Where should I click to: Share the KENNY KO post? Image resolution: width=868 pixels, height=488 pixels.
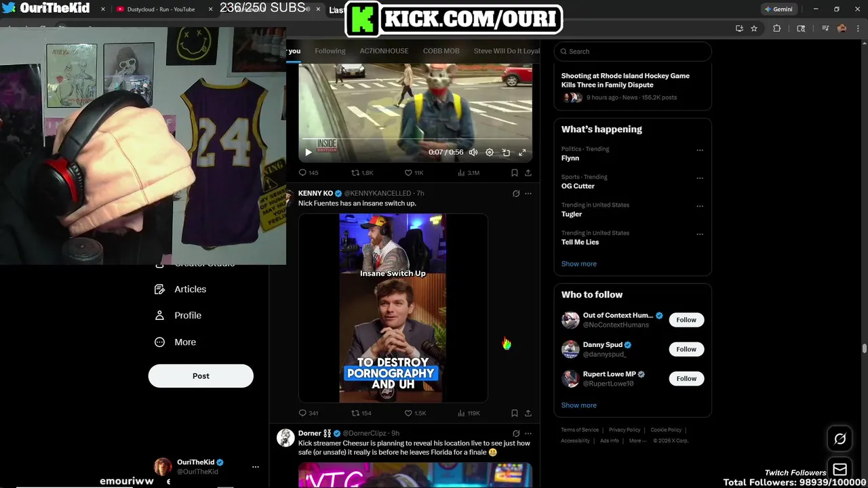point(528,413)
